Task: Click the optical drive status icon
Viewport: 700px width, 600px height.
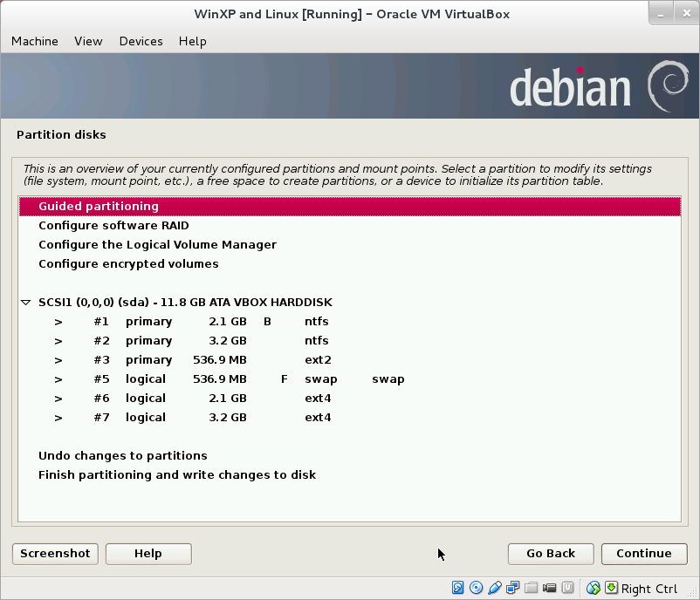Action: coord(476,588)
